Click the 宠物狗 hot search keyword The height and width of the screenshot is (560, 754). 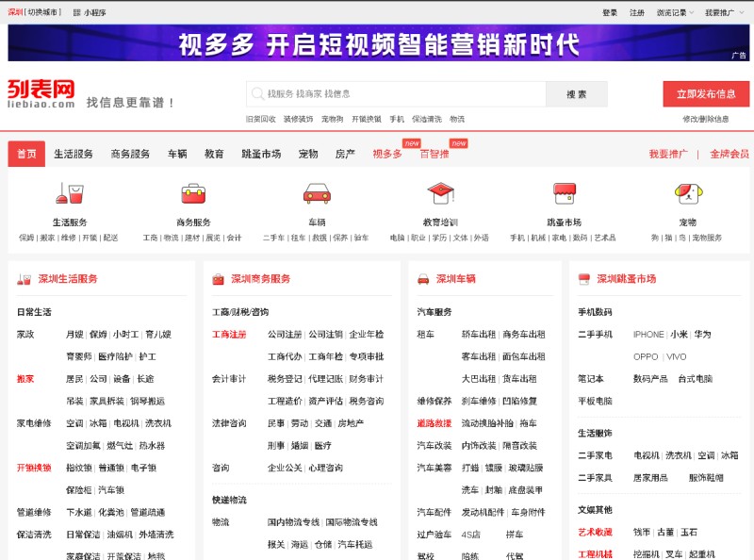tap(333, 119)
